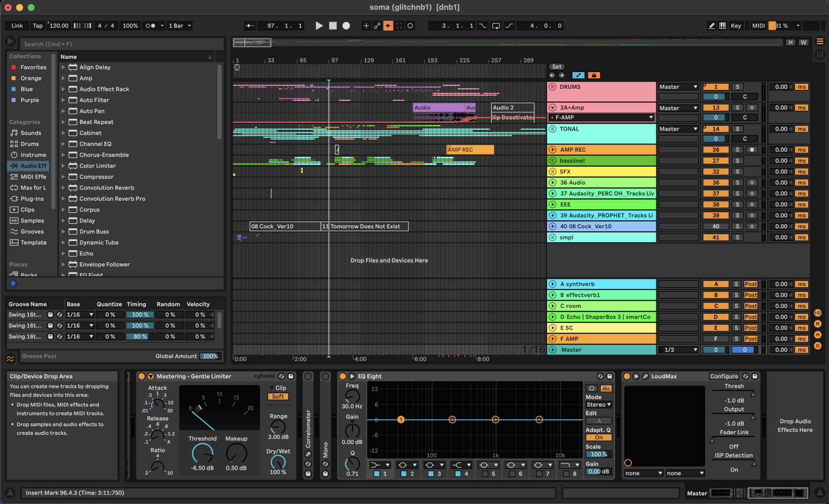Viewport: 829px width, 504px height.
Task: Open the browser preview toggle icon
Action: [13, 283]
